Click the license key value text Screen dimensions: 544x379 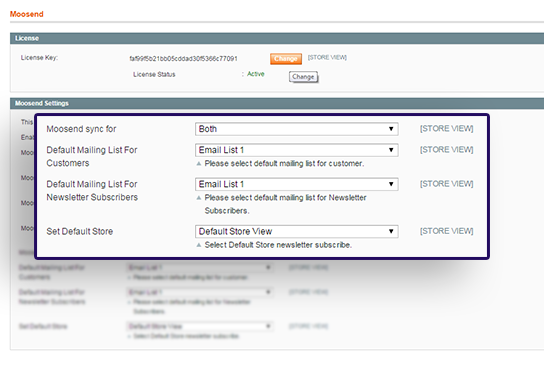tap(183, 59)
